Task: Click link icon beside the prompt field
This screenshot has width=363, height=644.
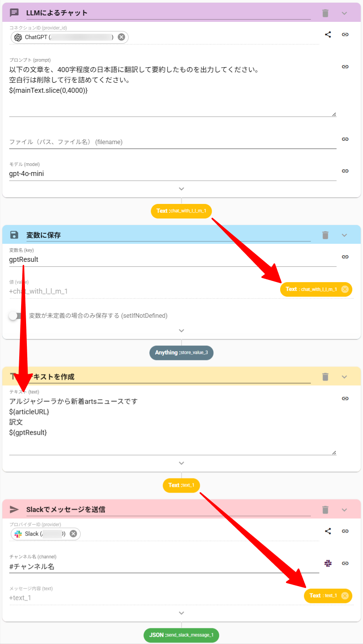Action: (345, 67)
